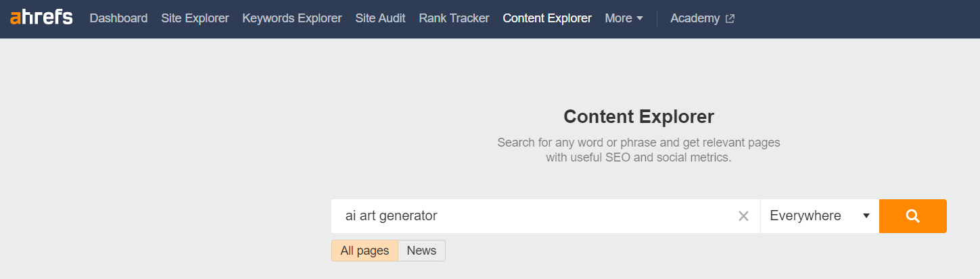Go to Site Explorer
The image size is (980, 279).
[x=195, y=18]
